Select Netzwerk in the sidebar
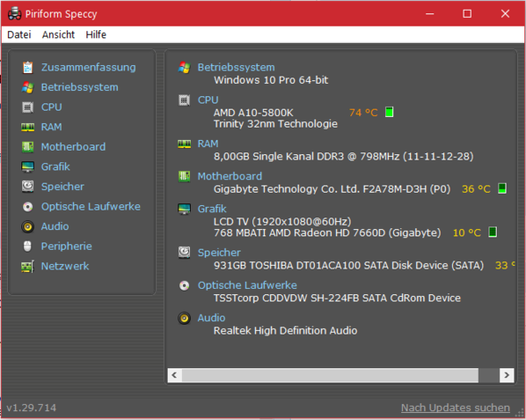Viewport: 526px width, 420px height. (65, 267)
